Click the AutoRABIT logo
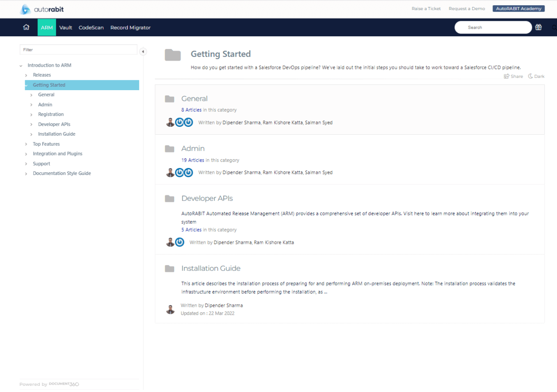This screenshot has height=392, width=557. 42,9
